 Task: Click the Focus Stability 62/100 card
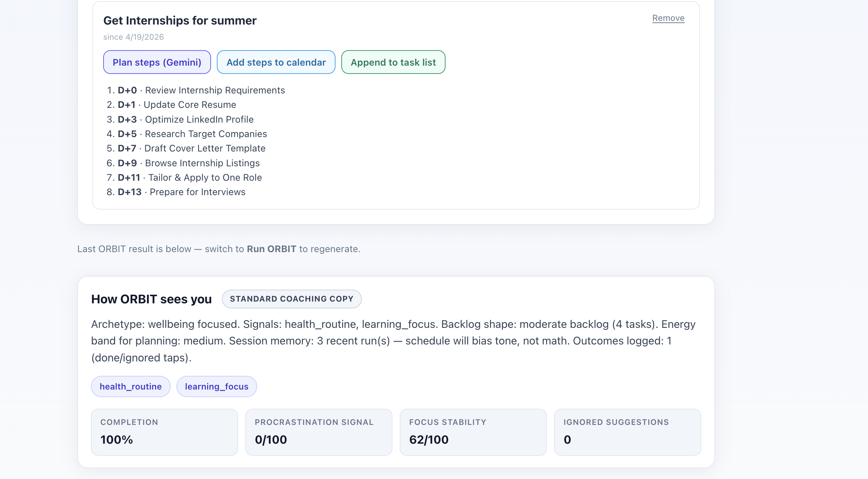473,432
